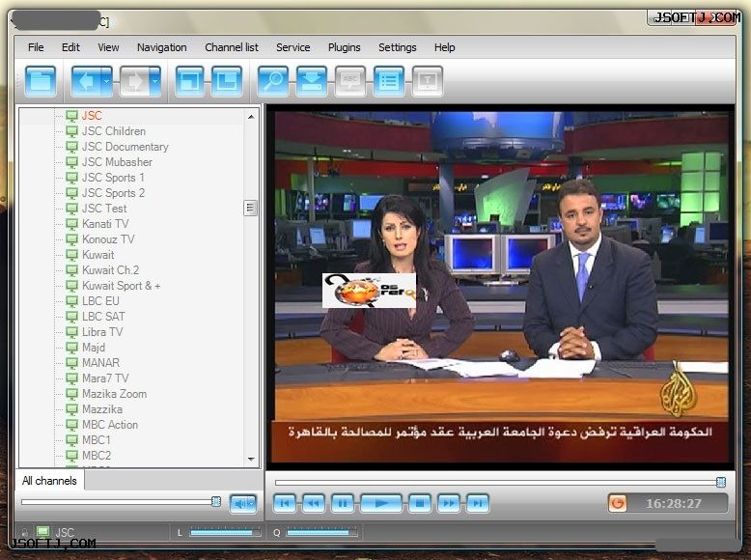
Task: Select the Kanati TV channel
Action: pyautogui.click(x=105, y=224)
